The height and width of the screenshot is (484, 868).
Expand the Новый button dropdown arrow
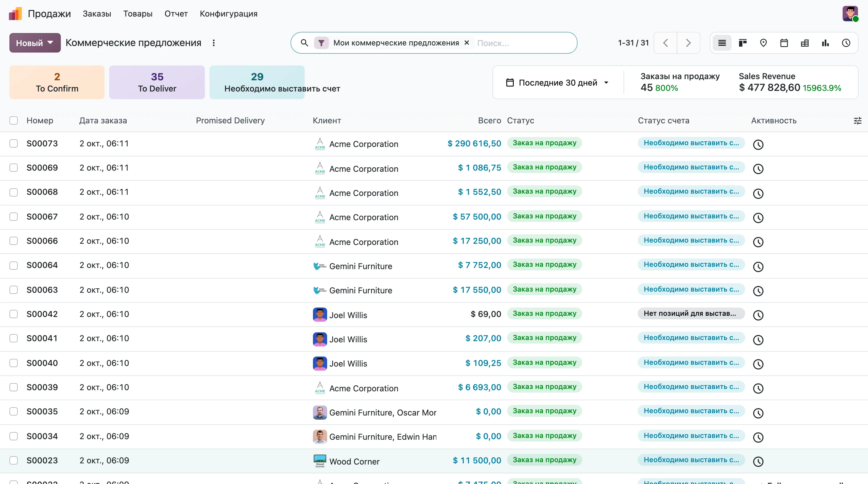(50, 43)
